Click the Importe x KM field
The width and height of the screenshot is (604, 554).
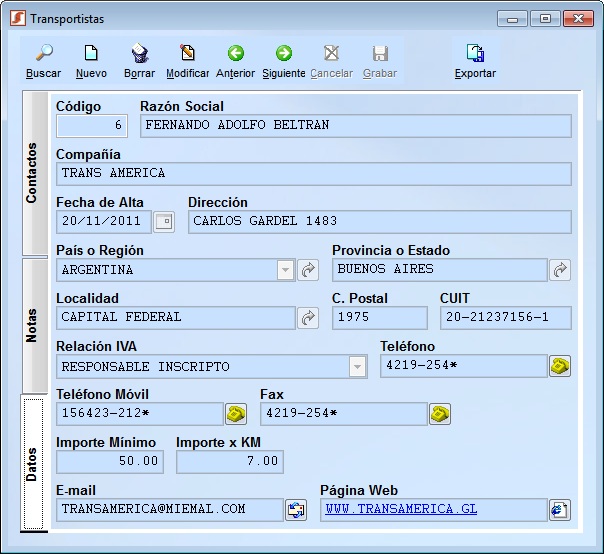click(x=230, y=462)
